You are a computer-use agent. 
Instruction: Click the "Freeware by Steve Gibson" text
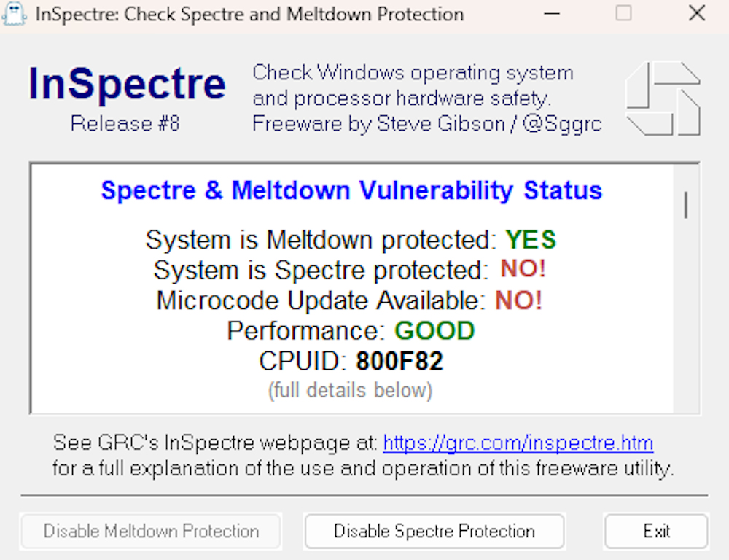pyautogui.click(x=426, y=124)
